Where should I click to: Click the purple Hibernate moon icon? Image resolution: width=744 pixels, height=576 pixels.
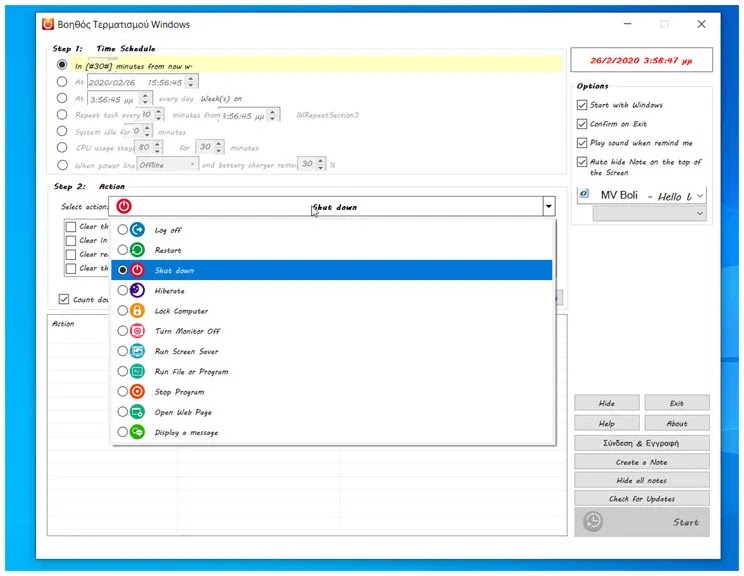click(137, 290)
